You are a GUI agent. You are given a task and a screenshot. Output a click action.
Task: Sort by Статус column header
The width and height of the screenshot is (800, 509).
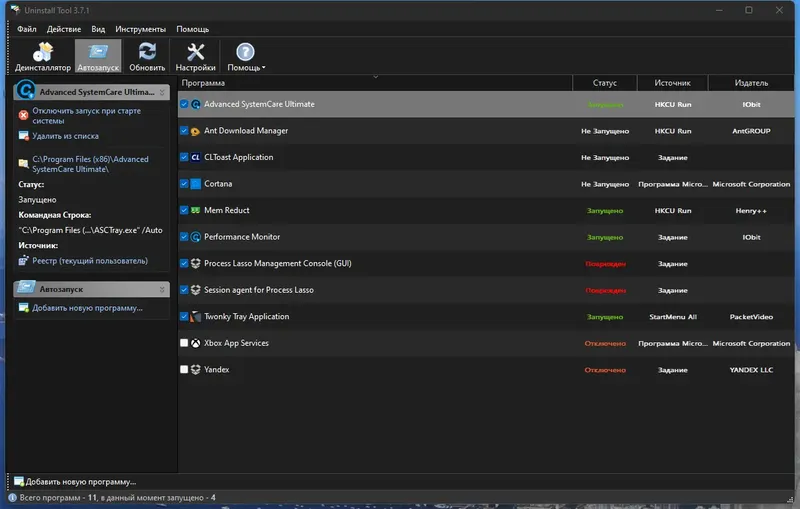[605, 83]
